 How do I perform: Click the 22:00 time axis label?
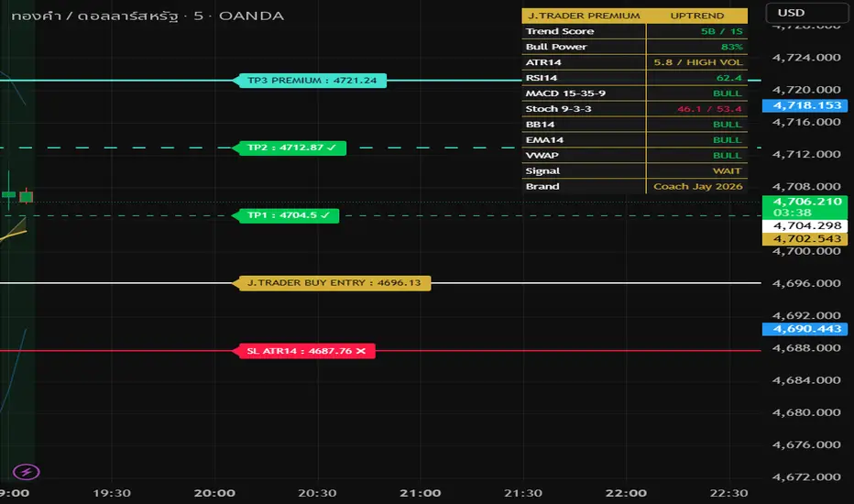coord(627,493)
